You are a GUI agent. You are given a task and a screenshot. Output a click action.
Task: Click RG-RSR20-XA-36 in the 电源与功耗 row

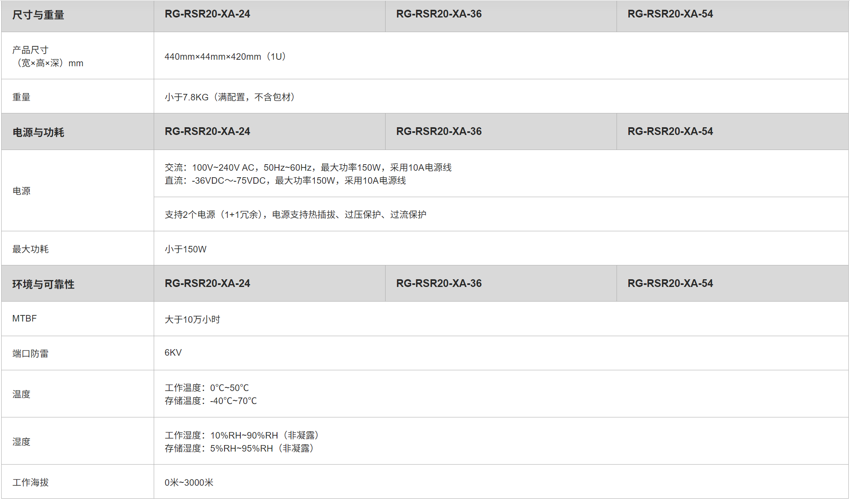(438, 132)
